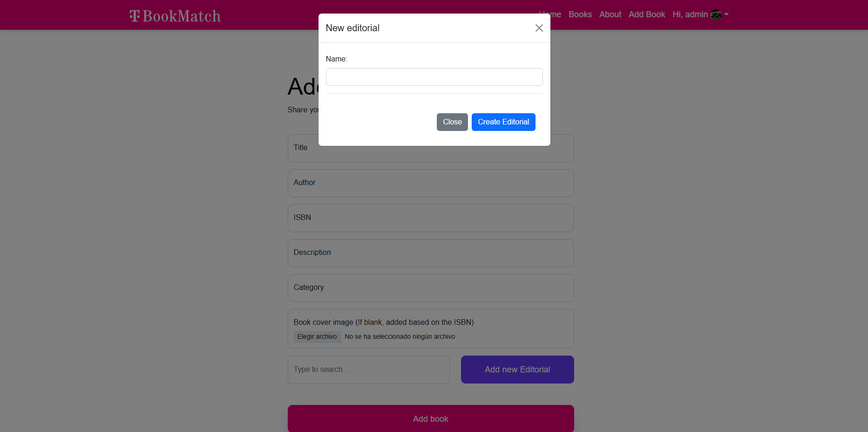Submit the form with Add book
Image resolution: width=868 pixels, height=432 pixels.
point(430,418)
